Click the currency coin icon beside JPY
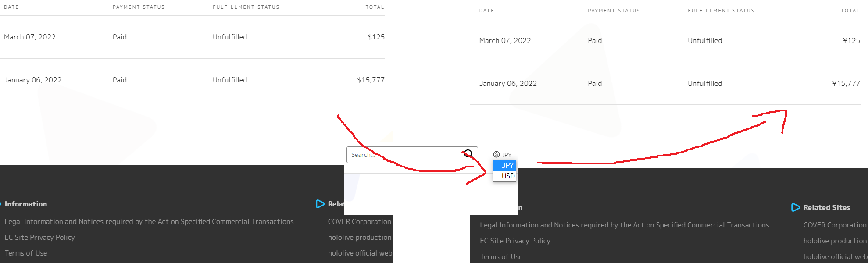 tap(497, 154)
